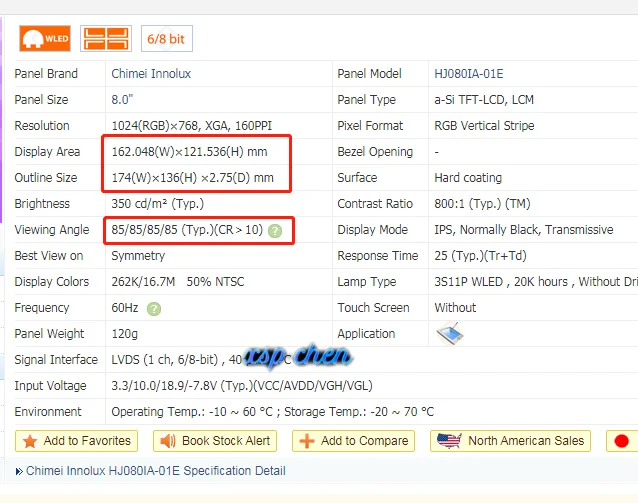The height and width of the screenshot is (503, 638).
Task: Click the orange panel layout icon
Action: [106, 39]
